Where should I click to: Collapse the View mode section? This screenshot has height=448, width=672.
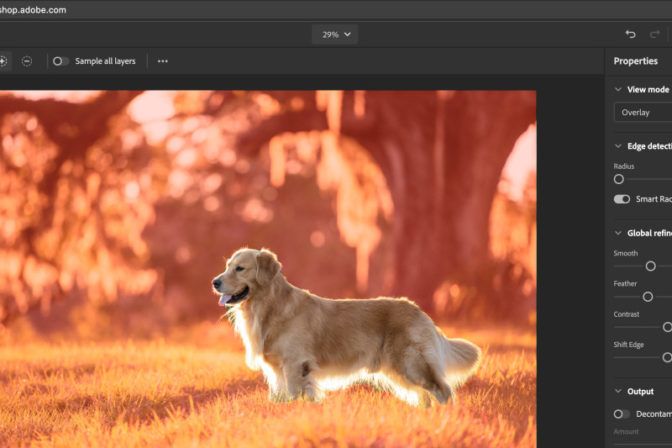click(618, 89)
